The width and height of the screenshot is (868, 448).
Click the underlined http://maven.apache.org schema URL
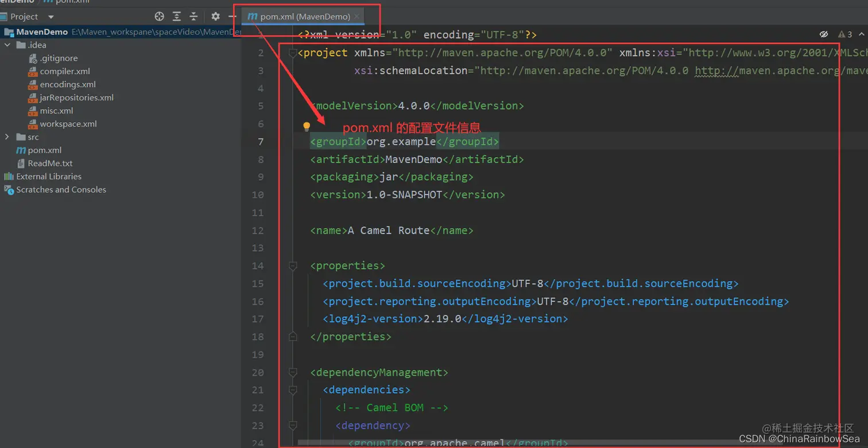click(781, 71)
